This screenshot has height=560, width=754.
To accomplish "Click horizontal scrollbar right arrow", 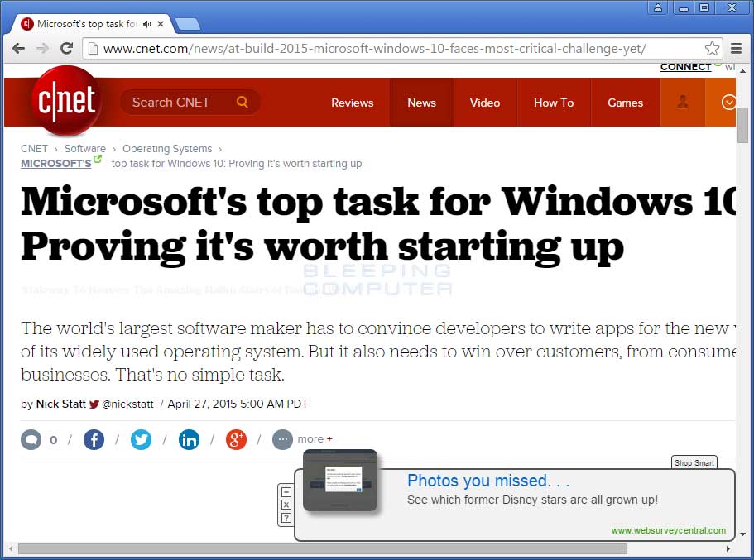I will (x=728, y=548).
